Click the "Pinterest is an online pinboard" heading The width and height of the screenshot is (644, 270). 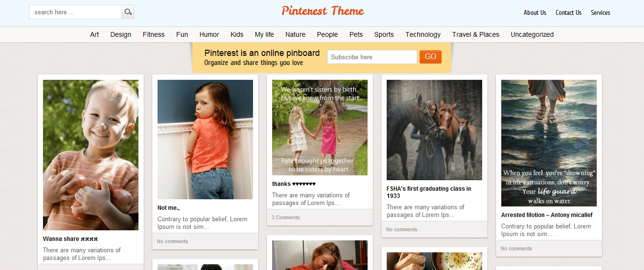pyautogui.click(x=262, y=53)
